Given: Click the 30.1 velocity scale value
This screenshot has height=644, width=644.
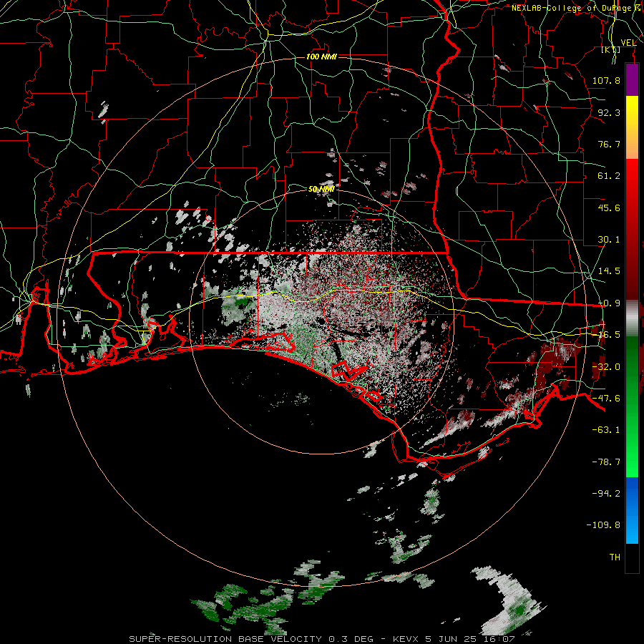Looking at the screenshot, I should 609,240.
